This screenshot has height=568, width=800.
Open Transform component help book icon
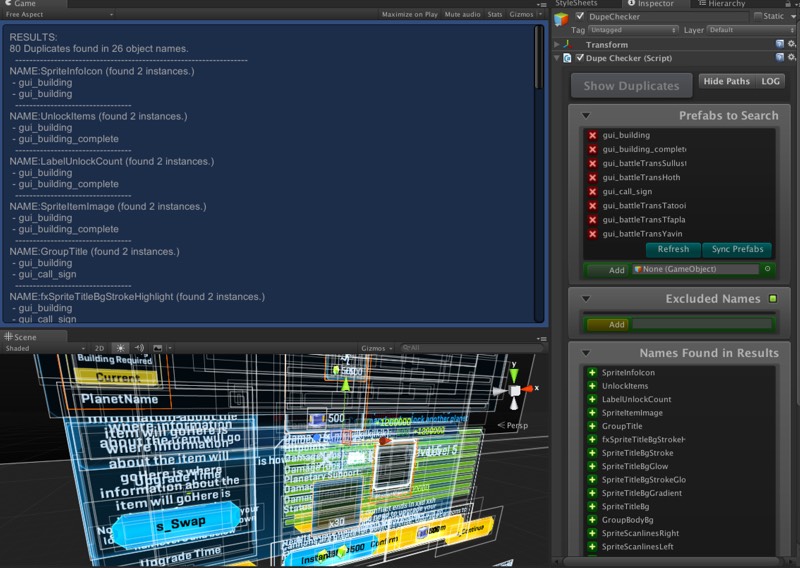[780, 44]
